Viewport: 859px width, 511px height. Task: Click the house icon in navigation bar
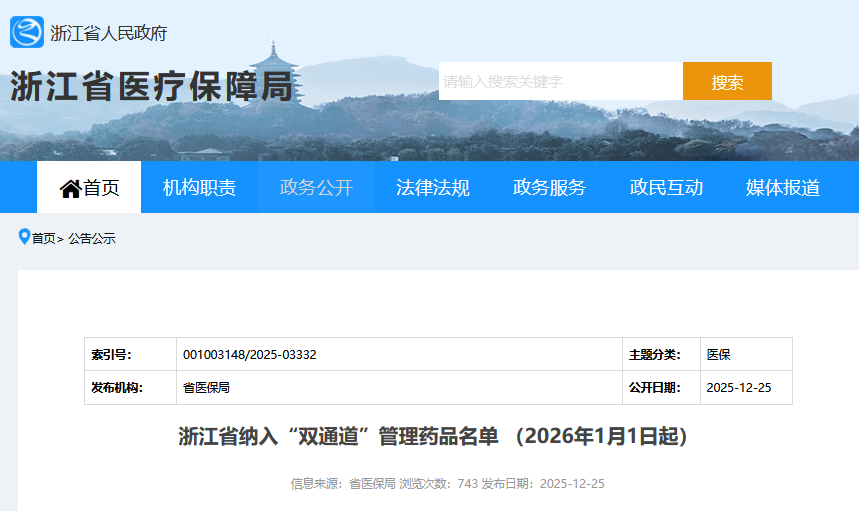click(70, 188)
